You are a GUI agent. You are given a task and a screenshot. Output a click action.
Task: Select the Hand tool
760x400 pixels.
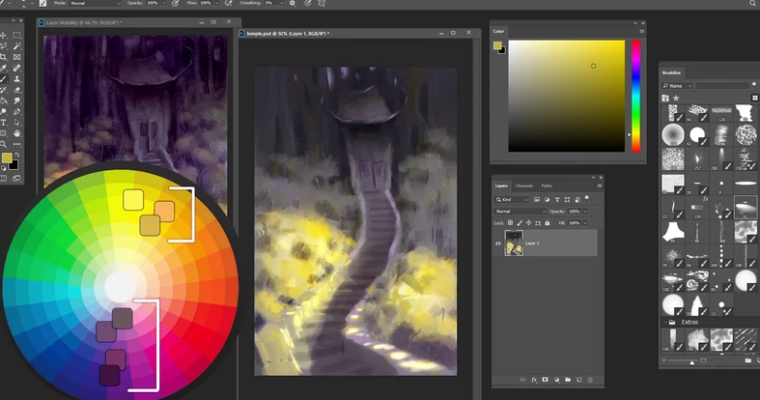(16, 133)
